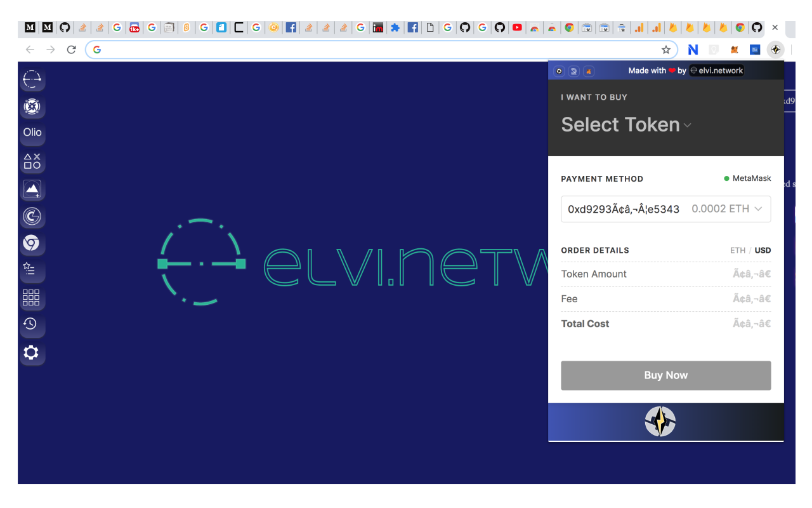Open the starred list sidebar icon
This screenshot has width=812, height=508.
click(32, 270)
